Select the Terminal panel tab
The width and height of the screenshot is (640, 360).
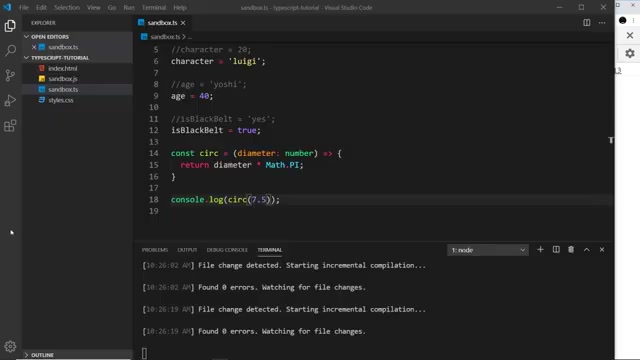269,250
